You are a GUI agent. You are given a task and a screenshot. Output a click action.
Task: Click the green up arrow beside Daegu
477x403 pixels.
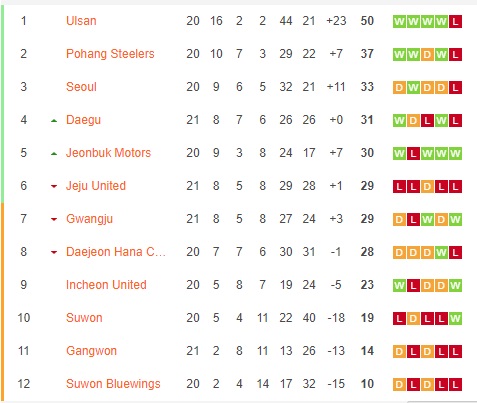tap(54, 121)
